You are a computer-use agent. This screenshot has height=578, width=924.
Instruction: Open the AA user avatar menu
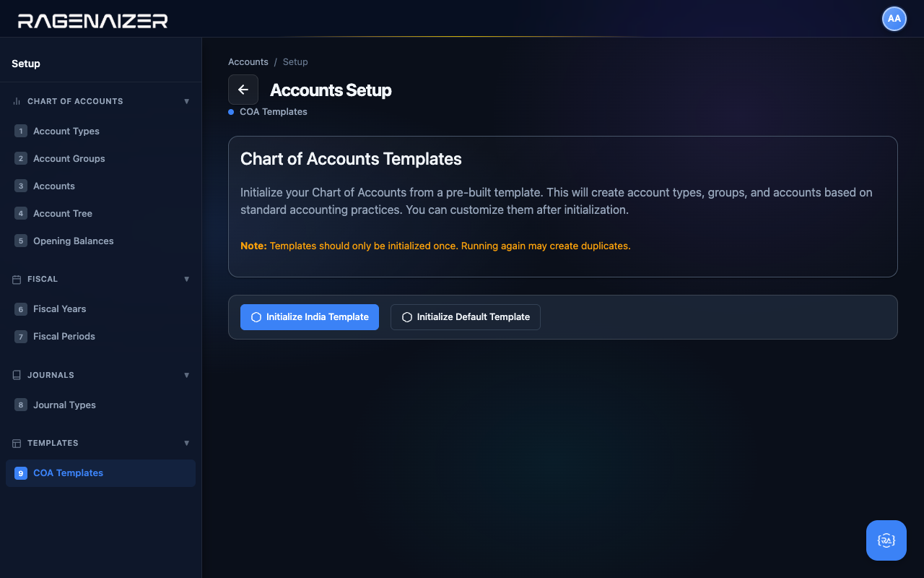click(894, 19)
